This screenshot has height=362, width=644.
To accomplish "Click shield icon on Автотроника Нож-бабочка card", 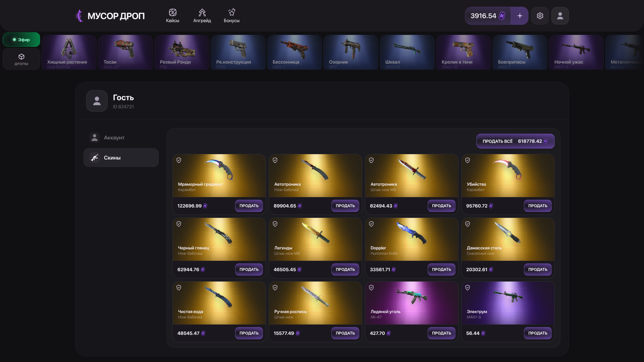I will 275,160.
